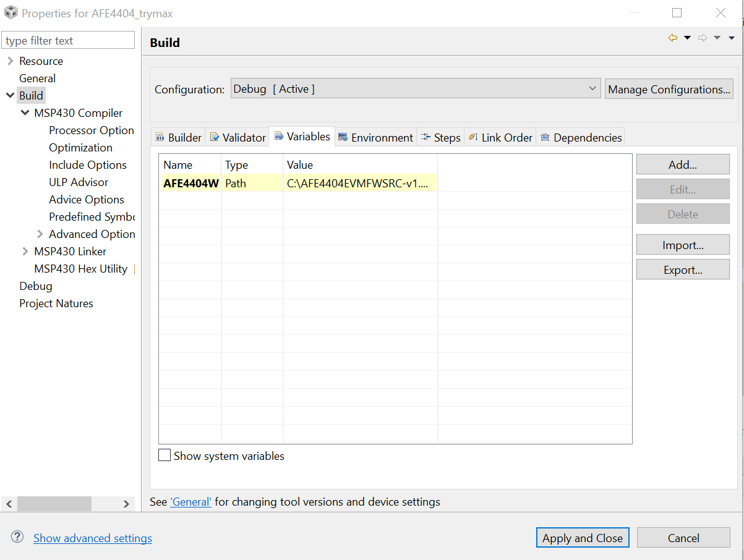Click the Steps tab icon
The height and width of the screenshot is (560, 744).
pyautogui.click(x=425, y=137)
